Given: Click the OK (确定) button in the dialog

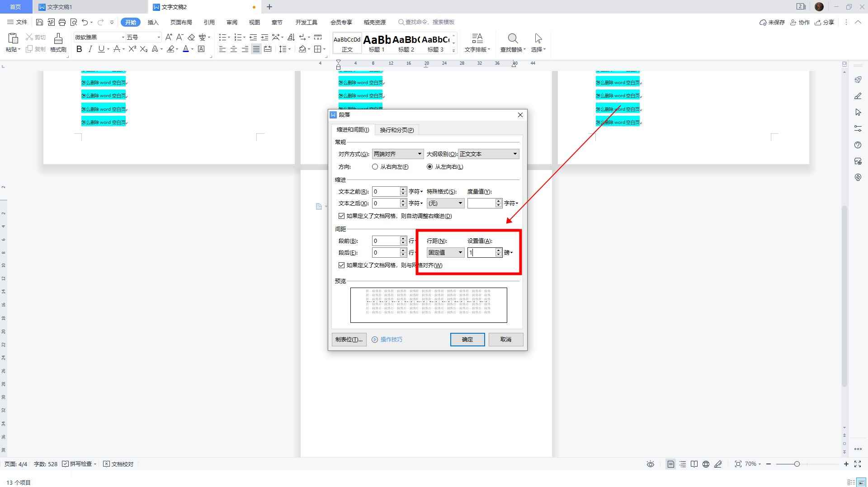Looking at the screenshot, I should click(x=467, y=340).
